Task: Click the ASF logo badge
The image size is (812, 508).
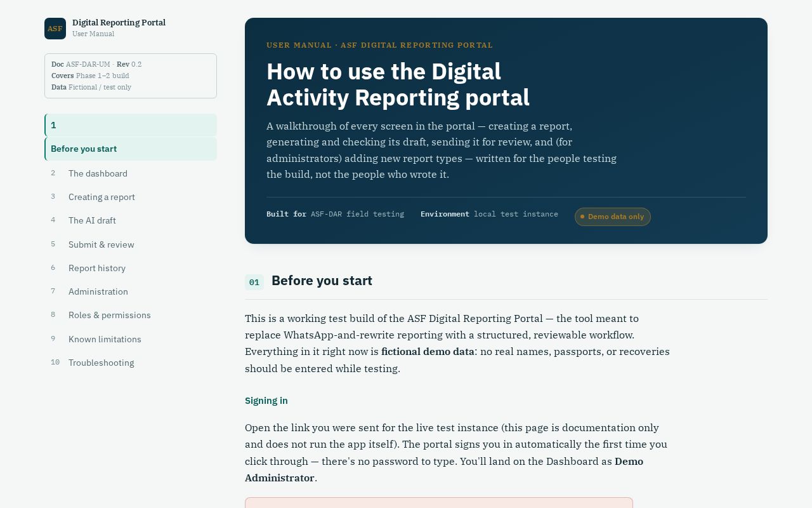Action: click(x=55, y=29)
